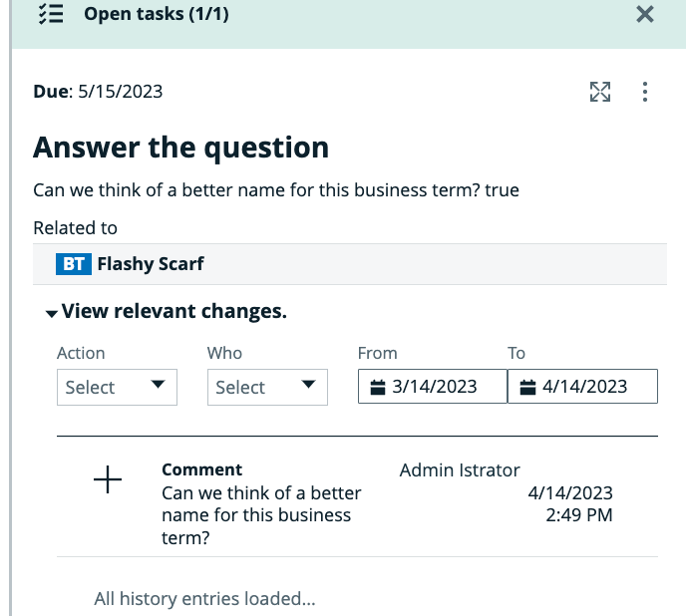
Task: Set the To date field 4/14/2023
Action: tap(582, 387)
